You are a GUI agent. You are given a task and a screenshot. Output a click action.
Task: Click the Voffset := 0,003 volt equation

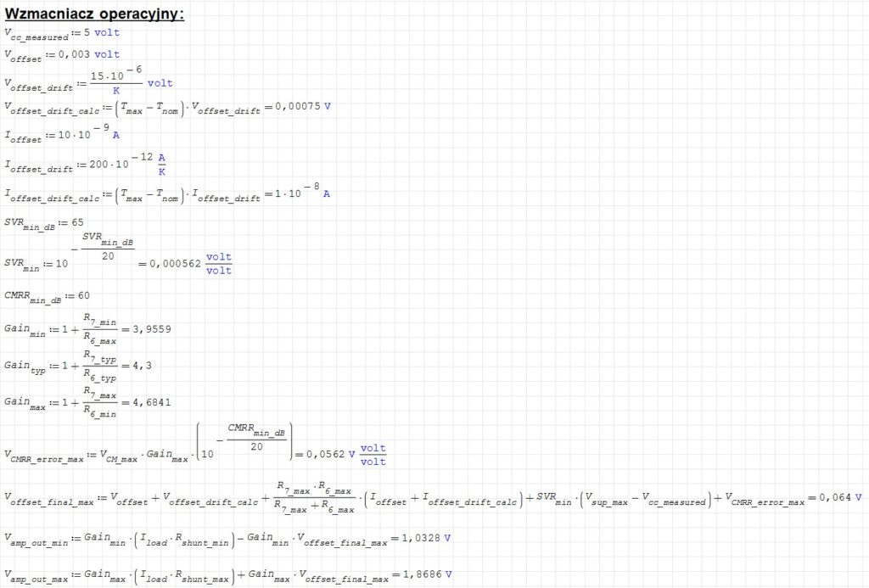62,55
